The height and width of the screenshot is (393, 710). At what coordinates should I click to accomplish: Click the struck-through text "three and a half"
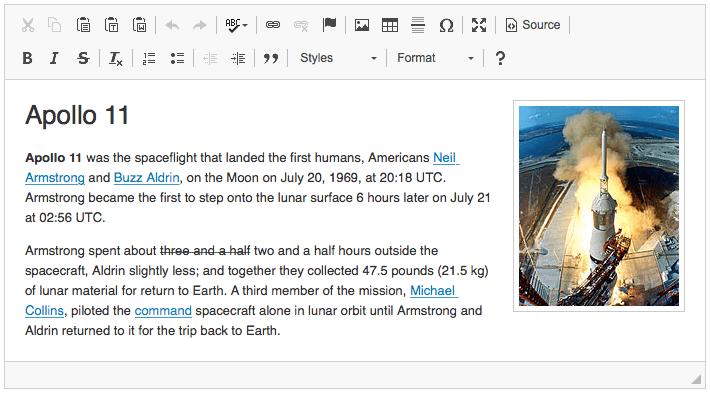pos(205,250)
